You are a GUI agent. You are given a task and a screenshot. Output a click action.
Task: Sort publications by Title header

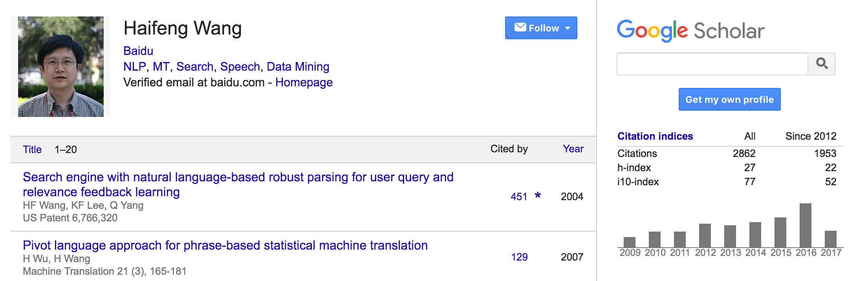coord(32,150)
